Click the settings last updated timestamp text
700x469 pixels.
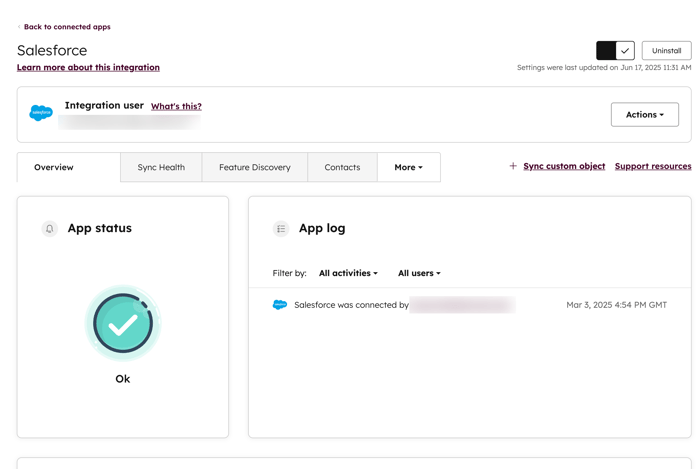point(604,67)
